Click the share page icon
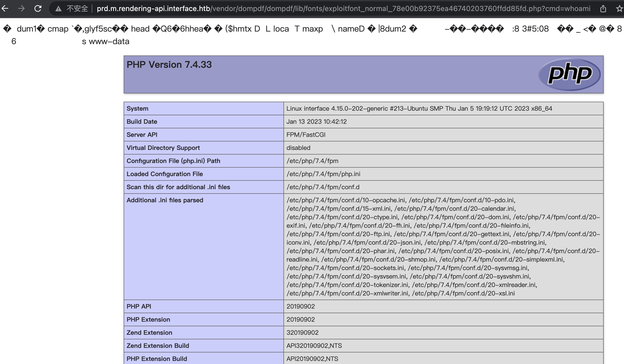This screenshot has width=624, height=364. point(603,9)
